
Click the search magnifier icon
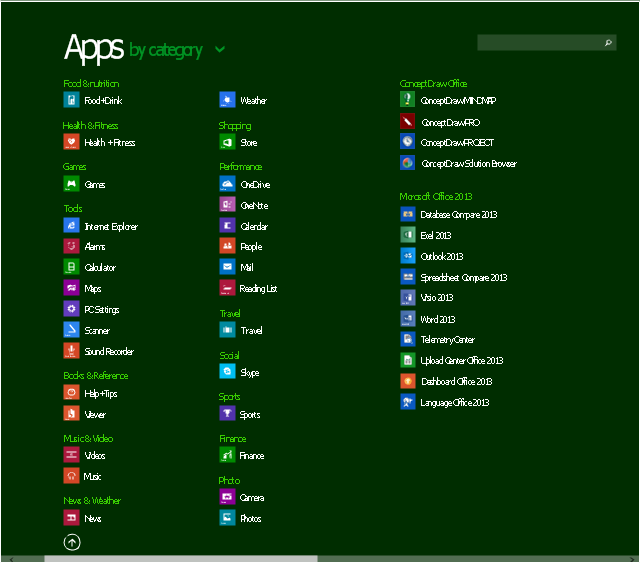tap(608, 43)
